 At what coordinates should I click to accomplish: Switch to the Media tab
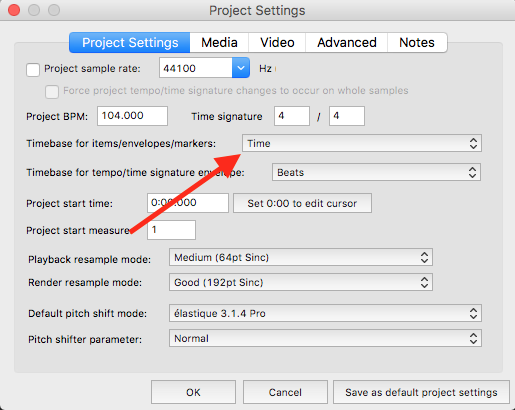219,42
